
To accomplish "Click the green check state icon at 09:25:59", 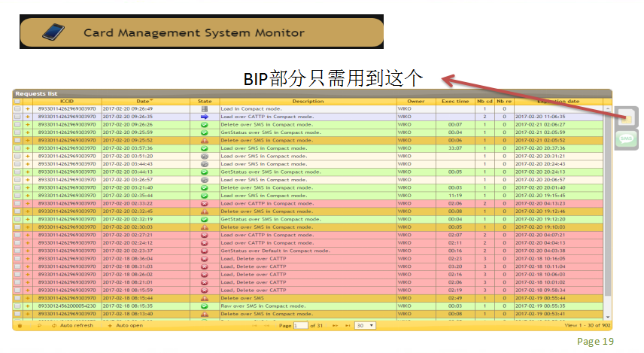I will coord(204,132).
